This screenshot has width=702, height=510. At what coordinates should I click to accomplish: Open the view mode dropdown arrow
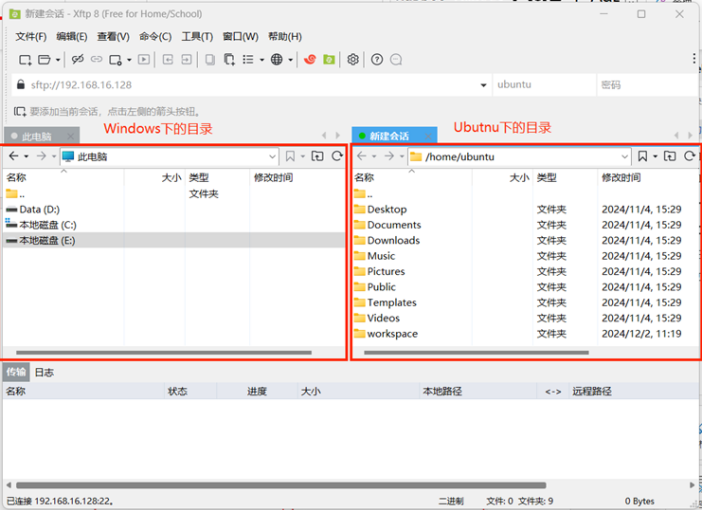[x=262, y=60]
